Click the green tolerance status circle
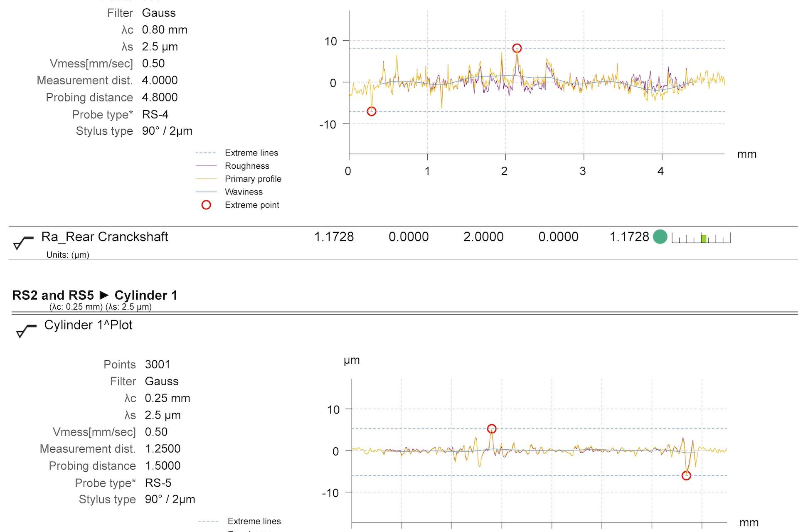 click(660, 237)
